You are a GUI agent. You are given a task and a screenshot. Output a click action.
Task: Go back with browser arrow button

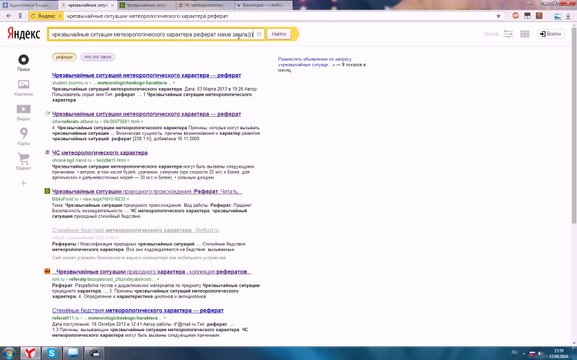9,16
